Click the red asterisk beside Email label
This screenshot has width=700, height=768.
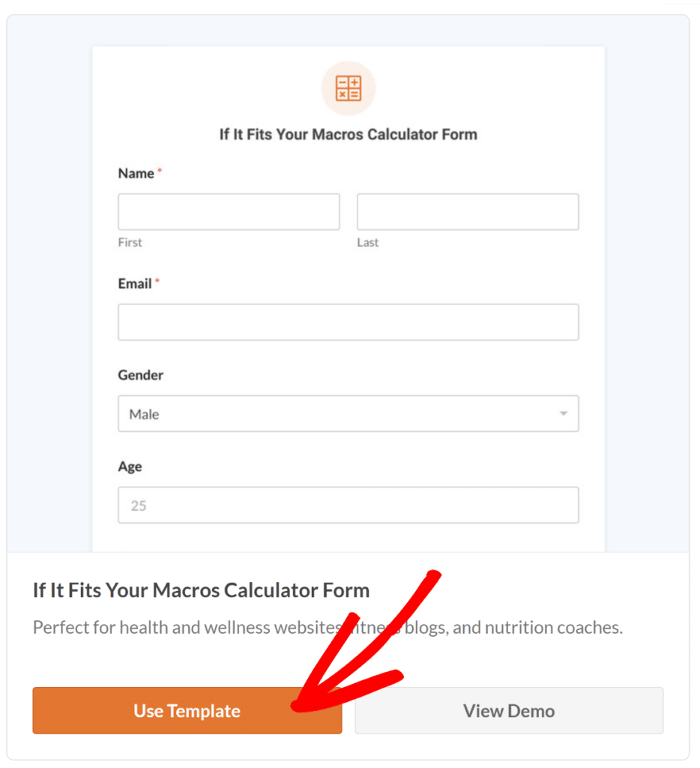(158, 279)
